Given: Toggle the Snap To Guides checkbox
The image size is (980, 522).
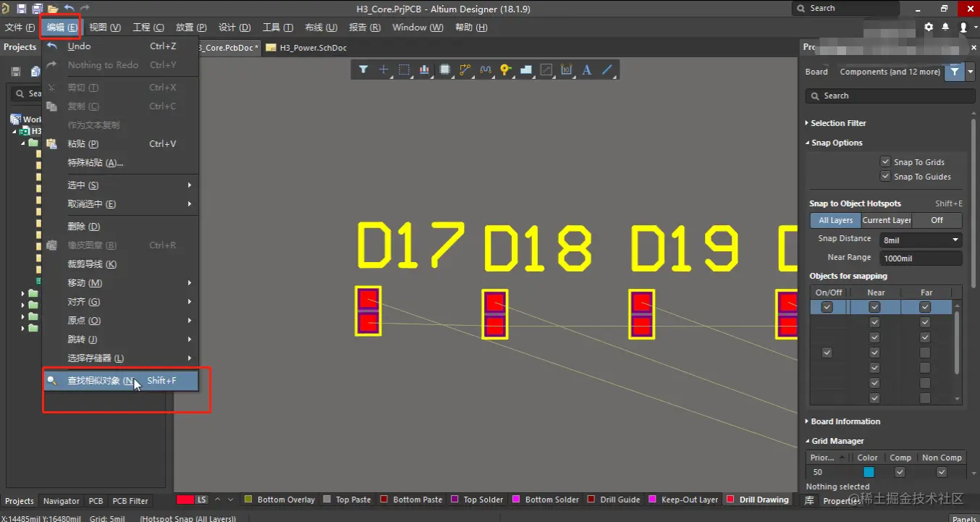Looking at the screenshot, I should (x=885, y=176).
